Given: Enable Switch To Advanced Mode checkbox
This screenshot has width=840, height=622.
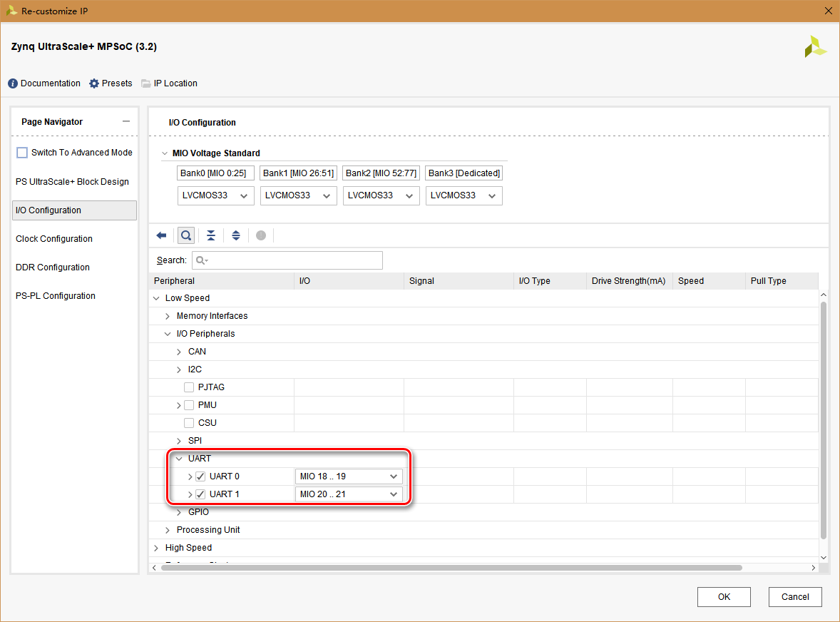Looking at the screenshot, I should point(22,153).
